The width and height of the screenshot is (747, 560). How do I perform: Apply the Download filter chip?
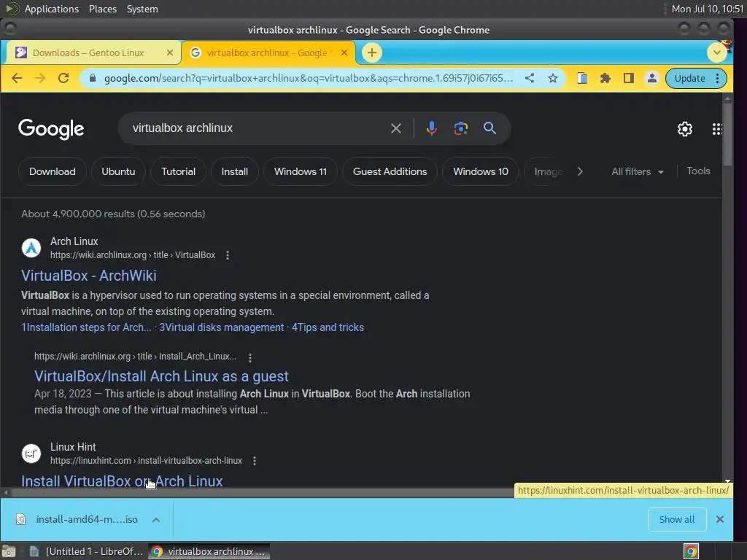click(53, 171)
